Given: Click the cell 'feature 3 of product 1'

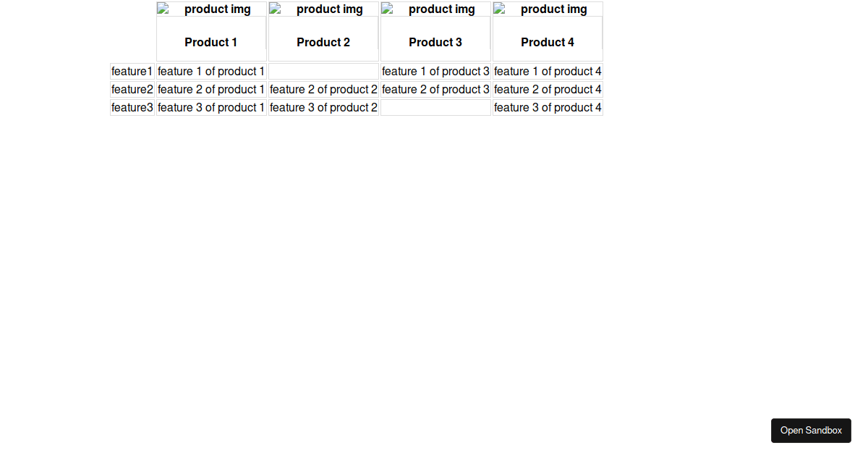Looking at the screenshot, I should pos(210,107).
